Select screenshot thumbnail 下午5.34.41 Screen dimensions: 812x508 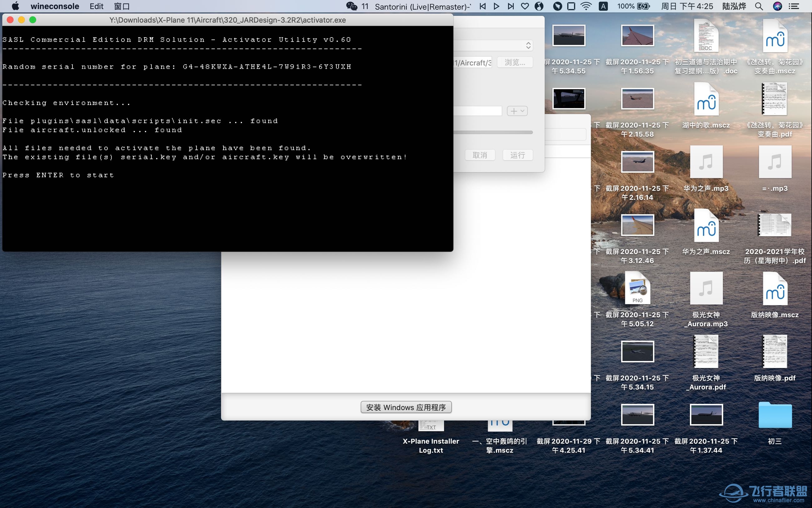point(637,415)
